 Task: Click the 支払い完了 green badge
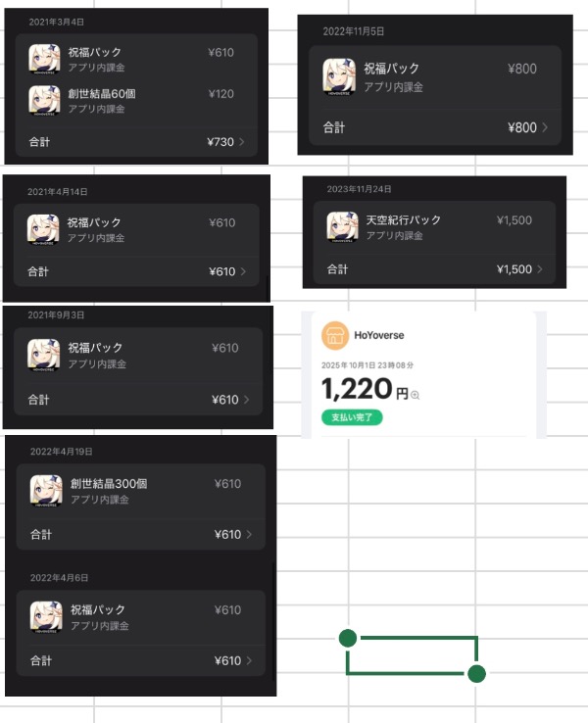pyautogui.click(x=352, y=417)
